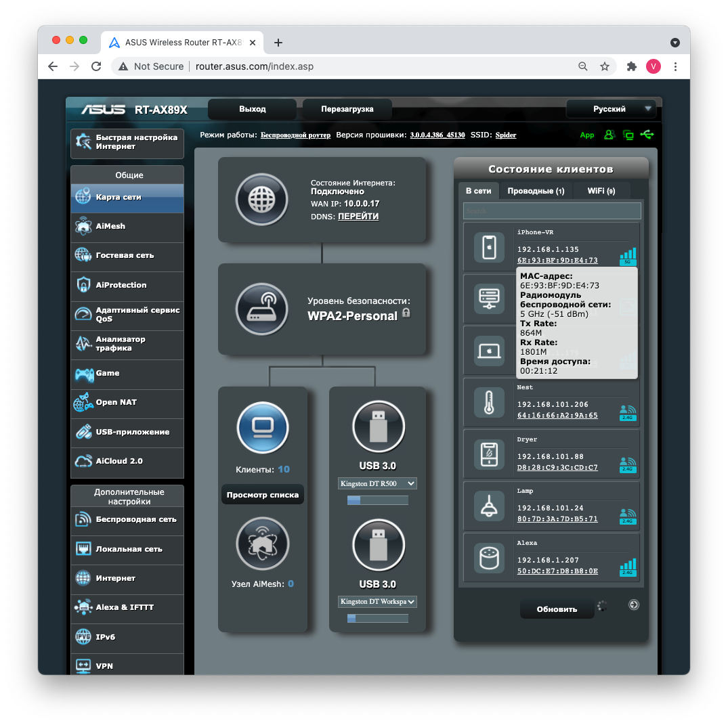The image size is (728, 725).
Task: Open Локальная сеть settings
Action: (127, 550)
